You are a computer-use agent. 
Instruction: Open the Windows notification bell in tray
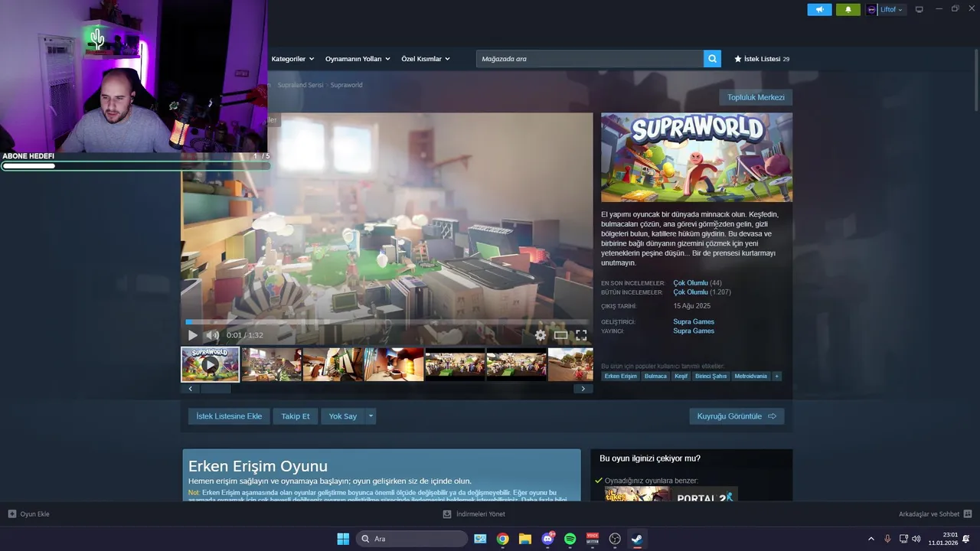pos(966,539)
